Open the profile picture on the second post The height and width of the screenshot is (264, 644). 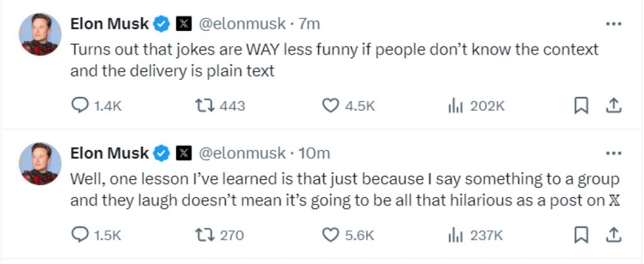(x=41, y=163)
